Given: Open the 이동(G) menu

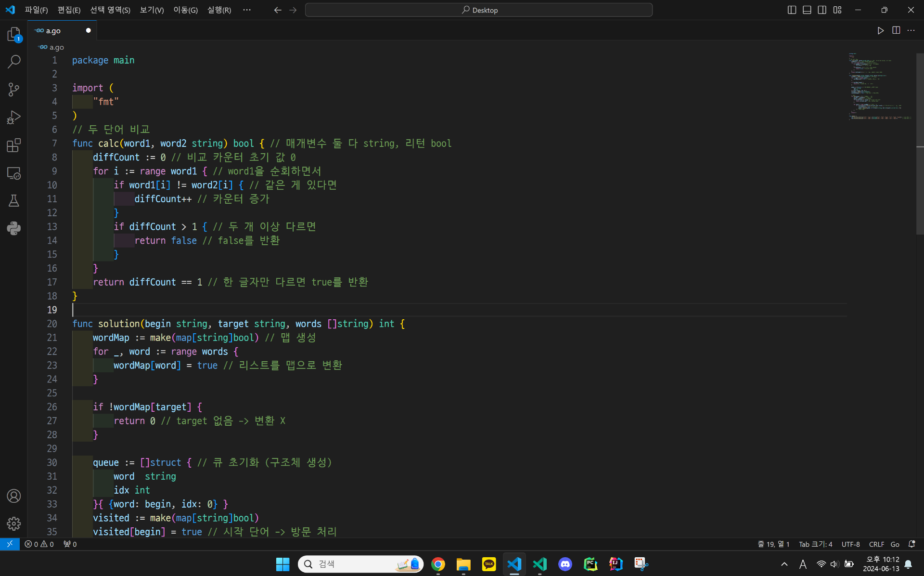Looking at the screenshot, I should click(186, 10).
